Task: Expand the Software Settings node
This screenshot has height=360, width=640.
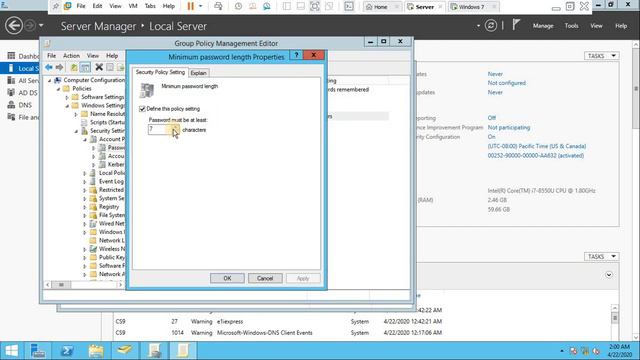Action: click(x=67, y=97)
